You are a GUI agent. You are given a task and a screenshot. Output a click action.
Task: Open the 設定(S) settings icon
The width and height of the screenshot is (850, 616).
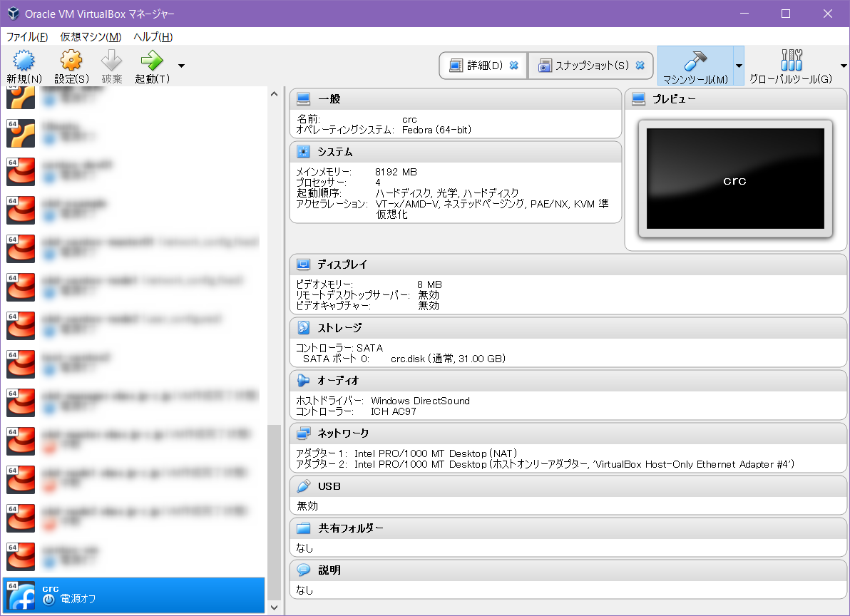pyautogui.click(x=71, y=62)
